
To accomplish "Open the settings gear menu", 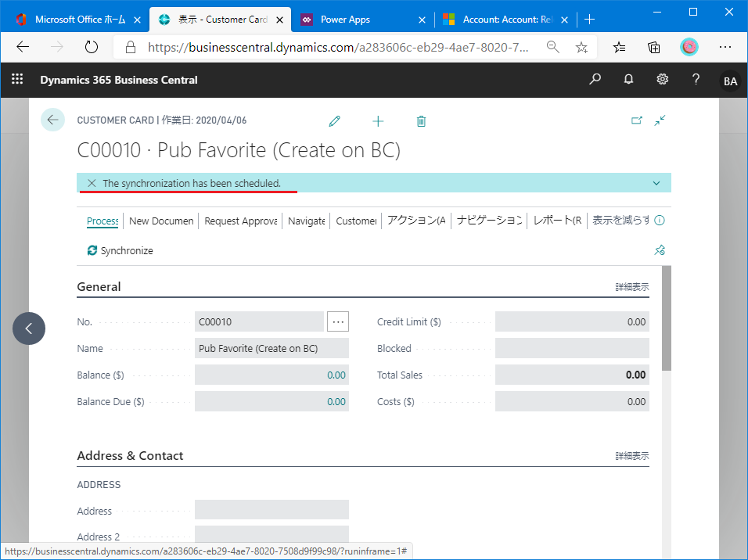I will [x=663, y=79].
